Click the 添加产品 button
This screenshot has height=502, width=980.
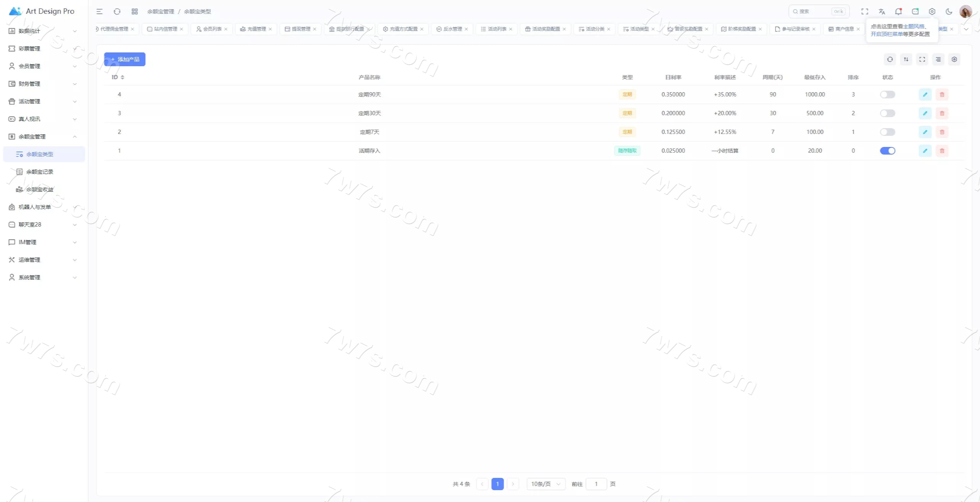point(125,59)
